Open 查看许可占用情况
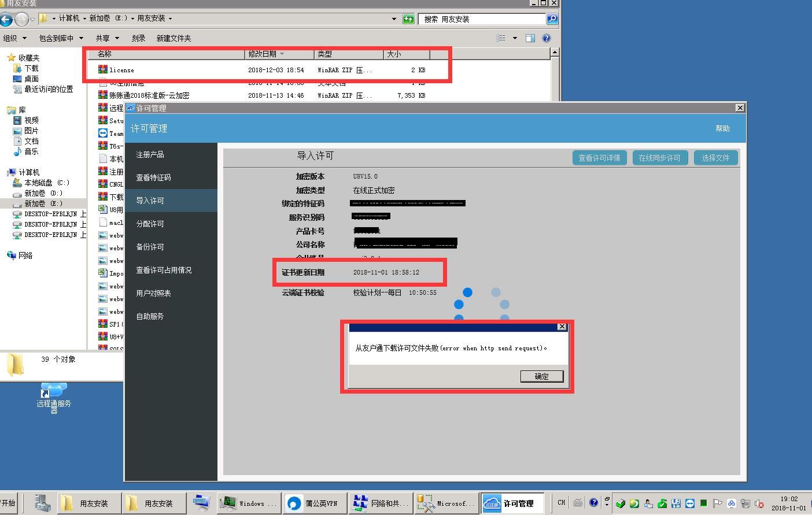The image size is (812, 515). coord(171,270)
